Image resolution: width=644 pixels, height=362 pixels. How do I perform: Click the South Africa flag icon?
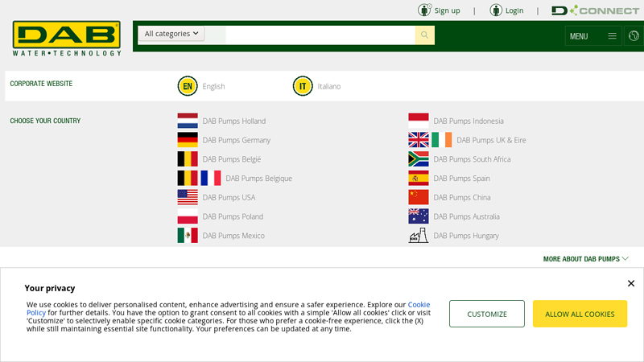pyautogui.click(x=419, y=159)
